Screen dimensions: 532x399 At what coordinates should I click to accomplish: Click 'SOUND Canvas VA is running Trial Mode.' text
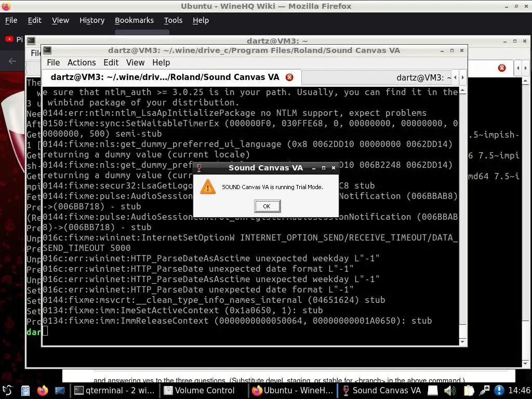272,187
